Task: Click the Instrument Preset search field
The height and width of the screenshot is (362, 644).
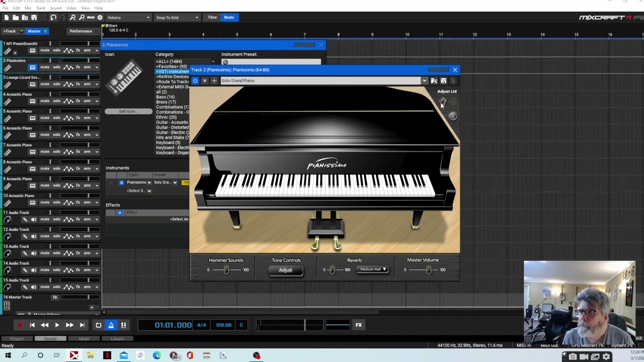Action: point(271,62)
